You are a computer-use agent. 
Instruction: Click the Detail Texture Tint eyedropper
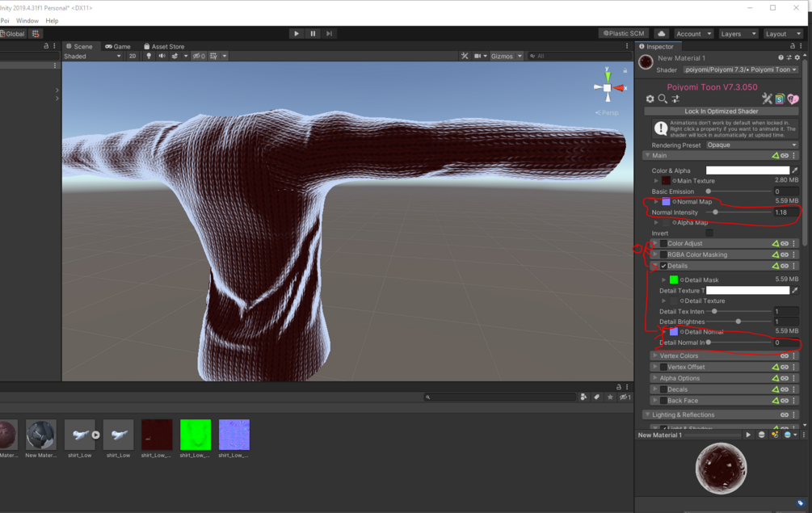coord(795,290)
